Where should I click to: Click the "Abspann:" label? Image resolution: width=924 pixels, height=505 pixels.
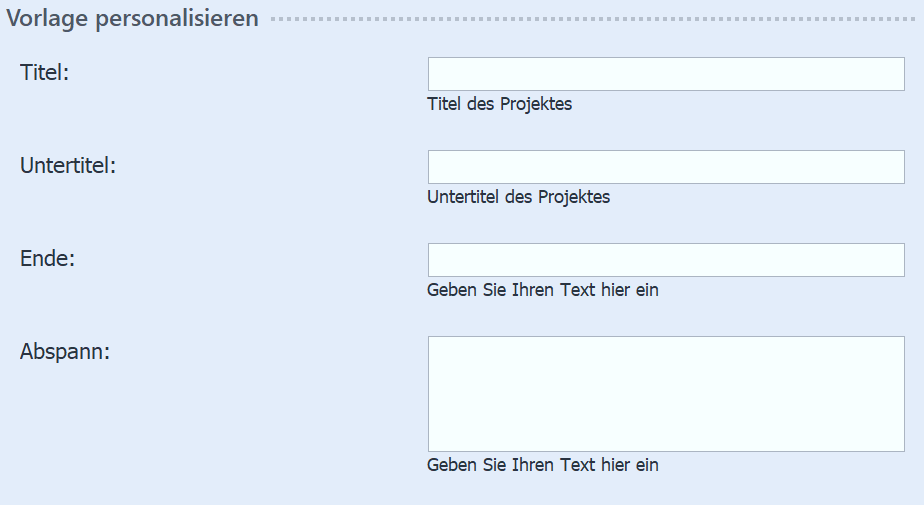click(x=65, y=351)
